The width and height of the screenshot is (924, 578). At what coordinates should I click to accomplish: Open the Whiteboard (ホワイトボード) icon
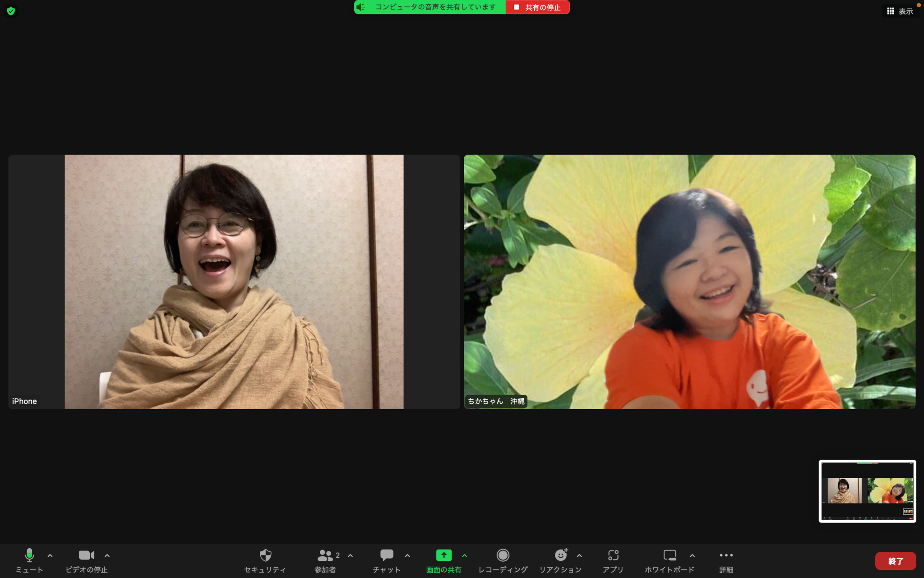[670, 555]
